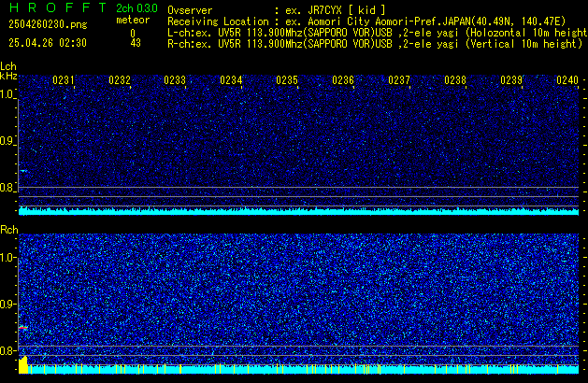The width and height of the screenshot is (588, 383).
Task: Select the Rch channel label
Action: tap(9, 230)
